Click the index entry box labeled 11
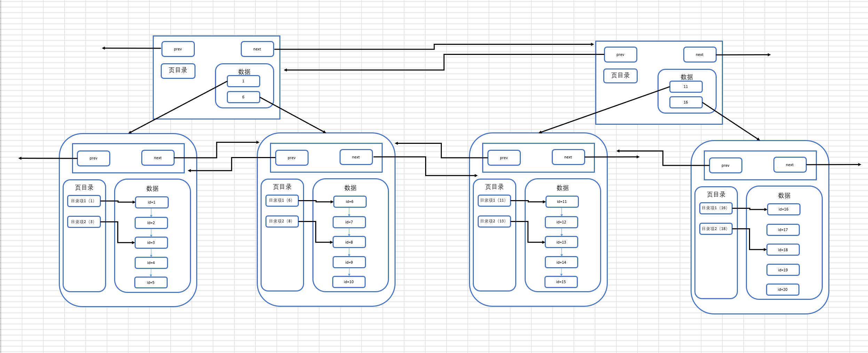This screenshot has height=353, width=868. coord(686,87)
